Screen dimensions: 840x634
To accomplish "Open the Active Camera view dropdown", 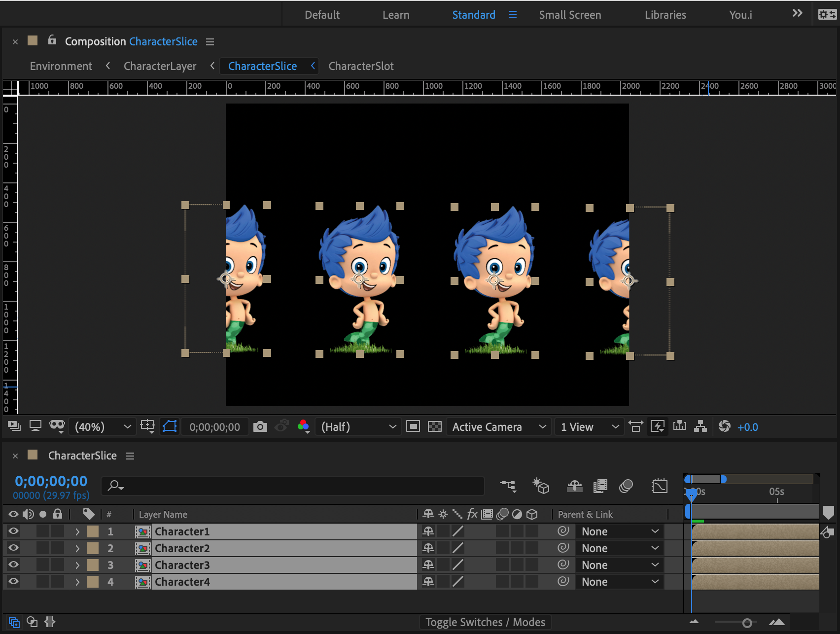I will click(499, 426).
